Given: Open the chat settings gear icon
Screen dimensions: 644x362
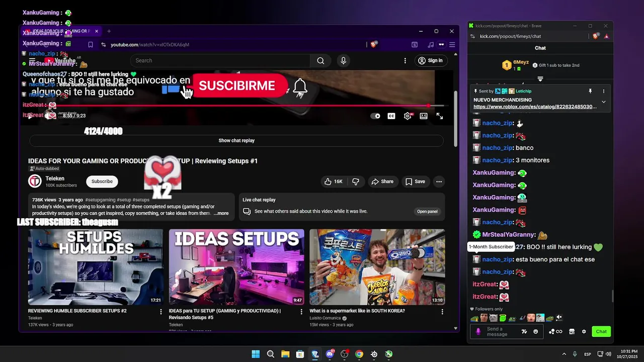Looking at the screenshot, I should 584,332.
